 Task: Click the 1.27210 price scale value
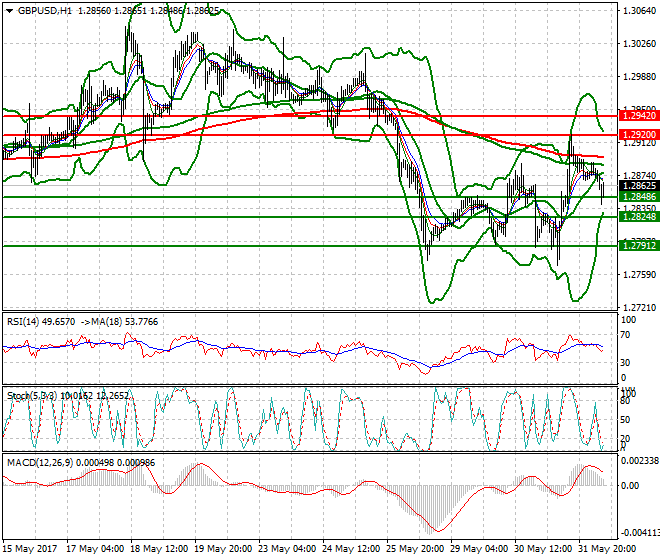(639, 308)
